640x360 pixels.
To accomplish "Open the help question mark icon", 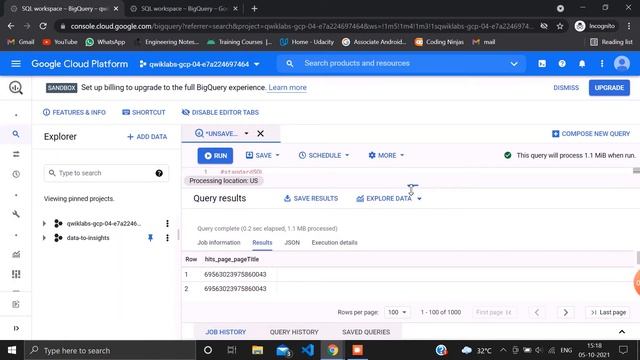I will tap(562, 64).
